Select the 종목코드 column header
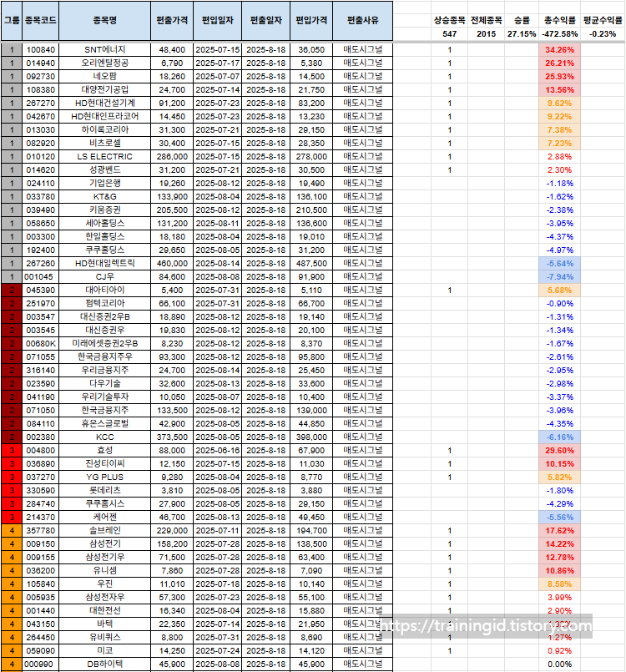The image size is (626, 672). 40,21
